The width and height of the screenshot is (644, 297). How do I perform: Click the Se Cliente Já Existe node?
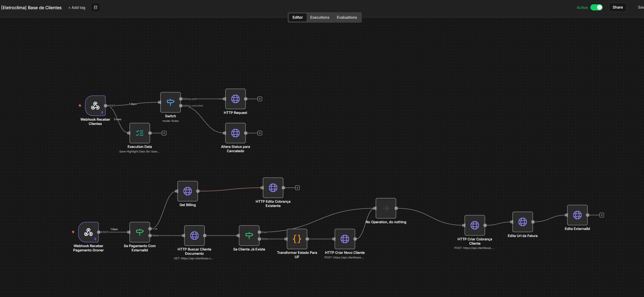click(x=249, y=236)
